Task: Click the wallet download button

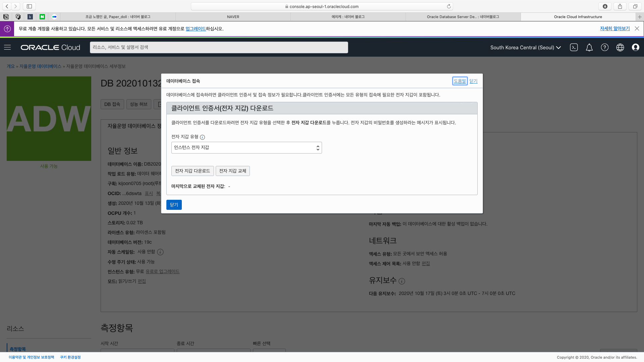Action: click(x=192, y=171)
